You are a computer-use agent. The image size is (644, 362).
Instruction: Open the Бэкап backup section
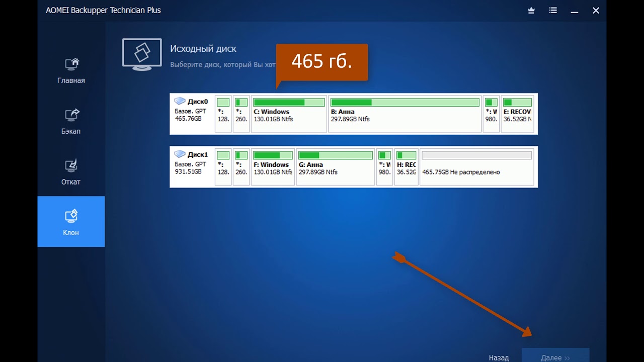tap(71, 121)
